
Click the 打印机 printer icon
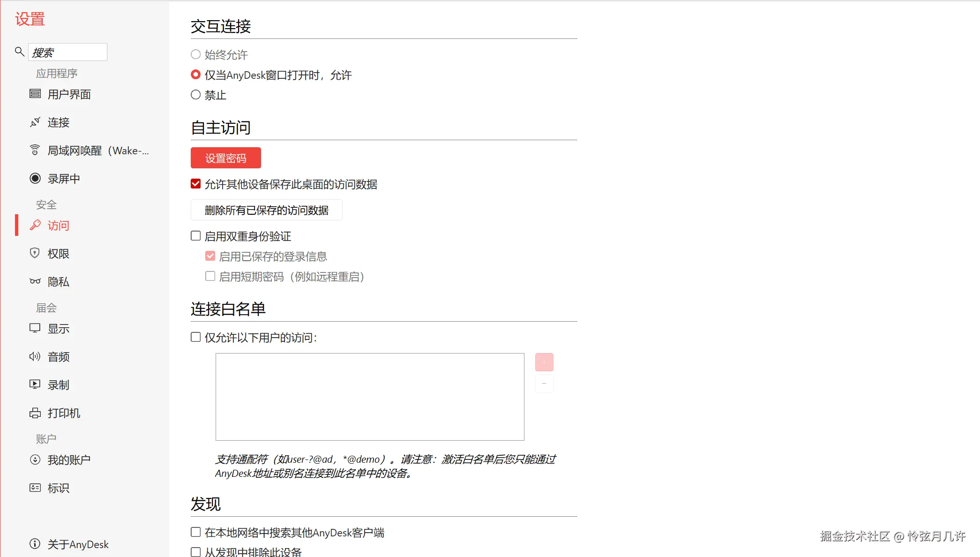pos(35,413)
